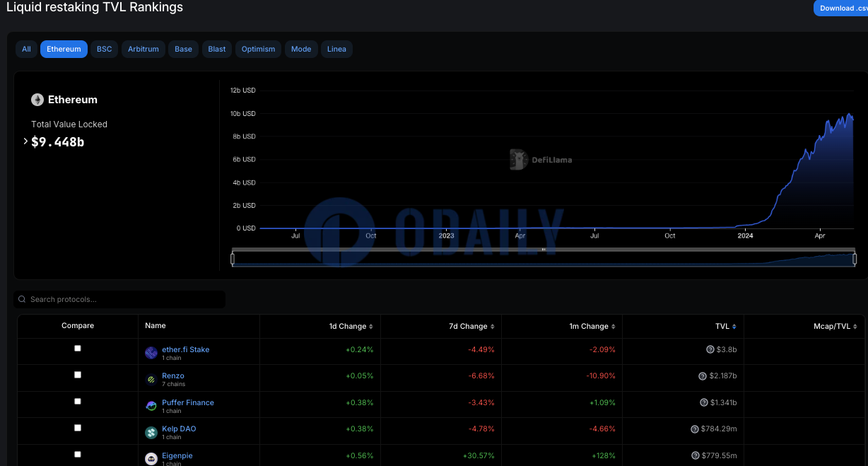This screenshot has width=868, height=466.
Task: Switch to the All chains tab
Action: coord(26,49)
